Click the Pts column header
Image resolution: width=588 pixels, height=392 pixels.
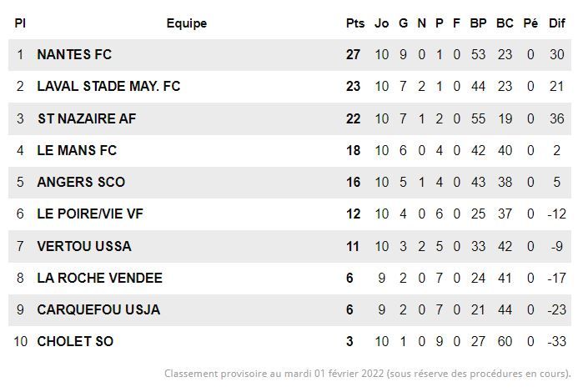[355, 23]
